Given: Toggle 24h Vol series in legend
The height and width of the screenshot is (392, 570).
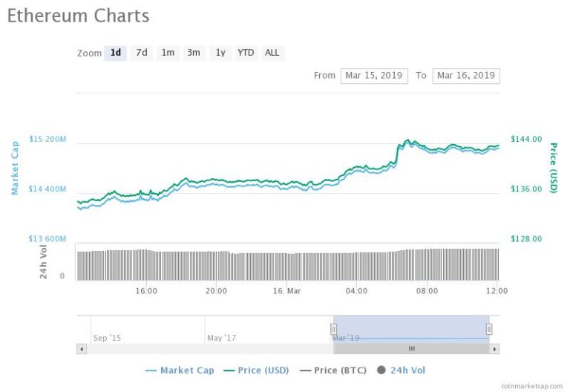Looking at the screenshot, I should (401, 370).
